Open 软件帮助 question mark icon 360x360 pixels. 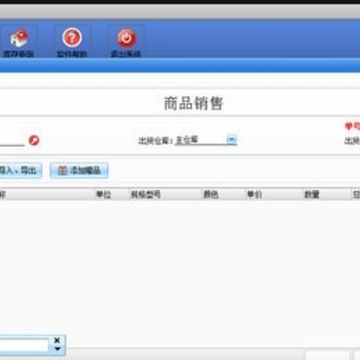click(x=72, y=38)
